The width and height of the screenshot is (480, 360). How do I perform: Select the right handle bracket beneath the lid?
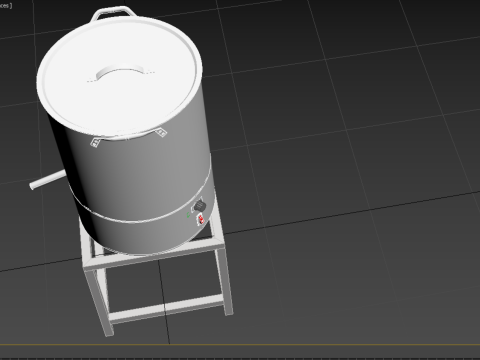(x=161, y=133)
